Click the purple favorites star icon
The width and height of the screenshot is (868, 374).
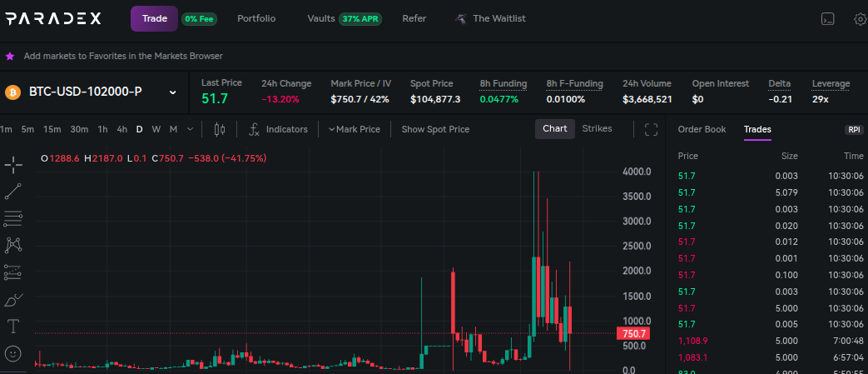[9, 56]
